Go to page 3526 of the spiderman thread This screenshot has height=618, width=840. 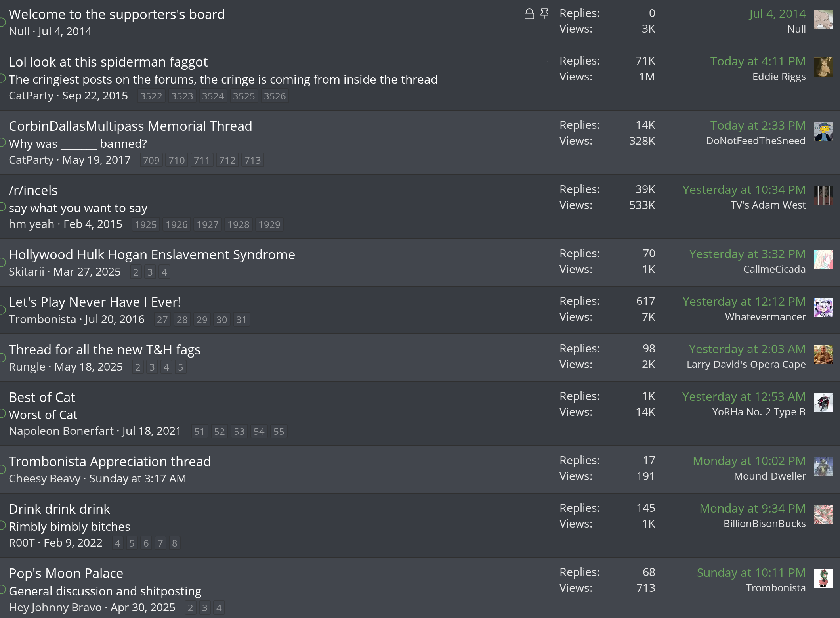pos(275,96)
